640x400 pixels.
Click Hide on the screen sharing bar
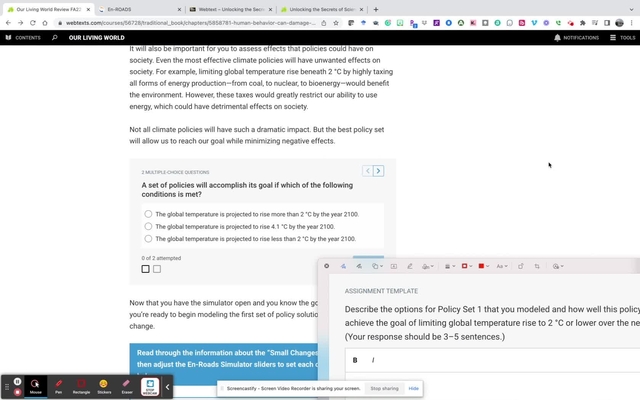pyautogui.click(x=413, y=388)
